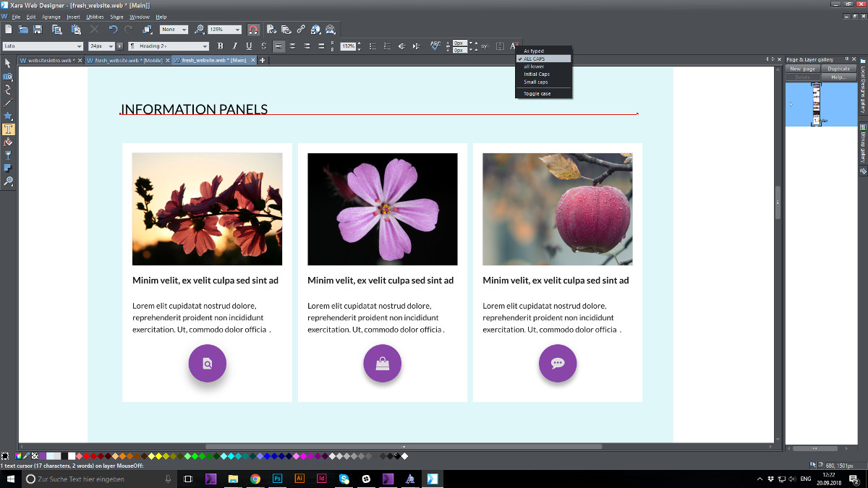Image resolution: width=868 pixels, height=488 pixels.
Task: Run the spell checker via ABC icon
Action: tap(435, 46)
